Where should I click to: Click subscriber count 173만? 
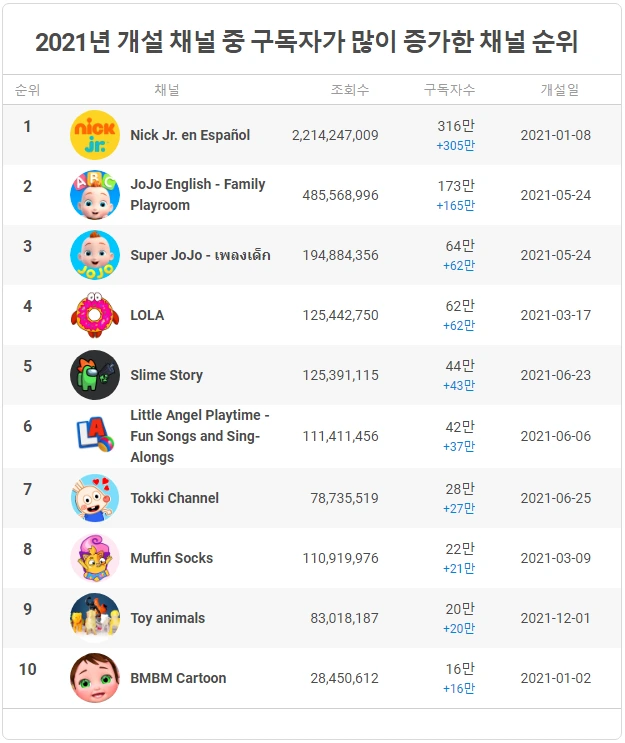pyautogui.click(x=456, y=186)
